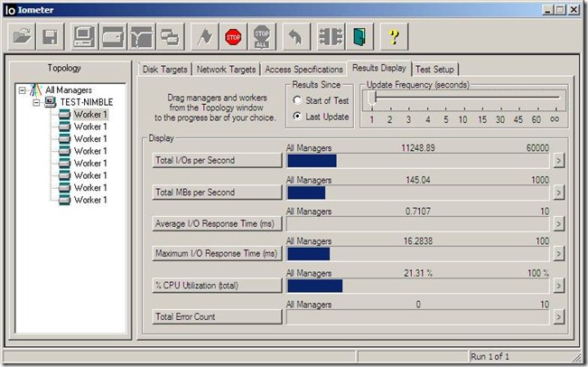Click the Save results floppy icon
The width and height of the screenshot is (588, 367).
tap(51, 37)
